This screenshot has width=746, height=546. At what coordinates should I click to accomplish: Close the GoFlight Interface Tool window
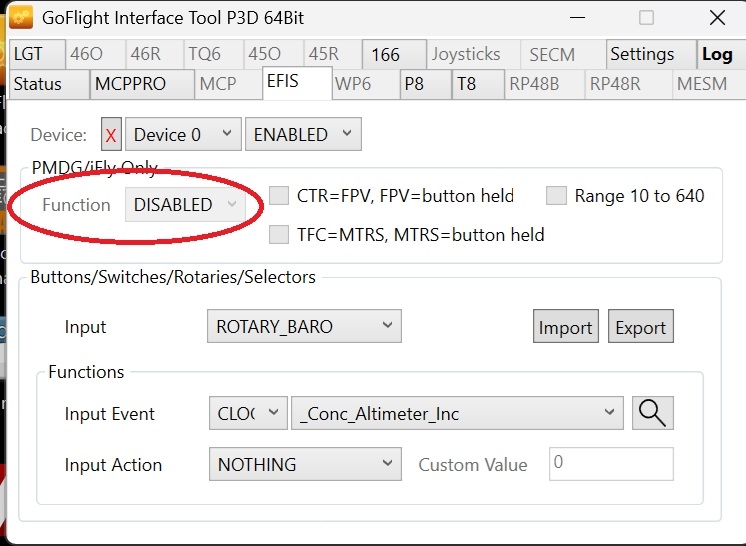pyautogui.click(x=717, y=18)
